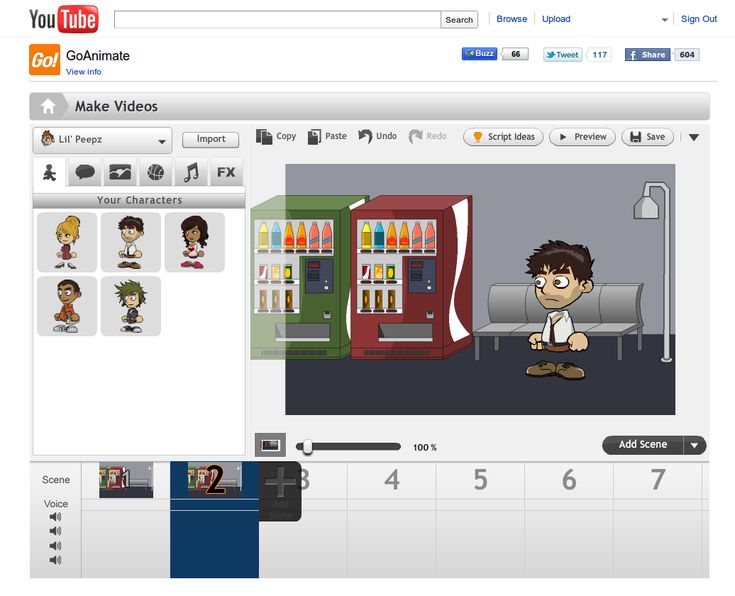This screenshot has height=596, width=735.
Task: Open the FX effects tab
Action: point(226,172)
